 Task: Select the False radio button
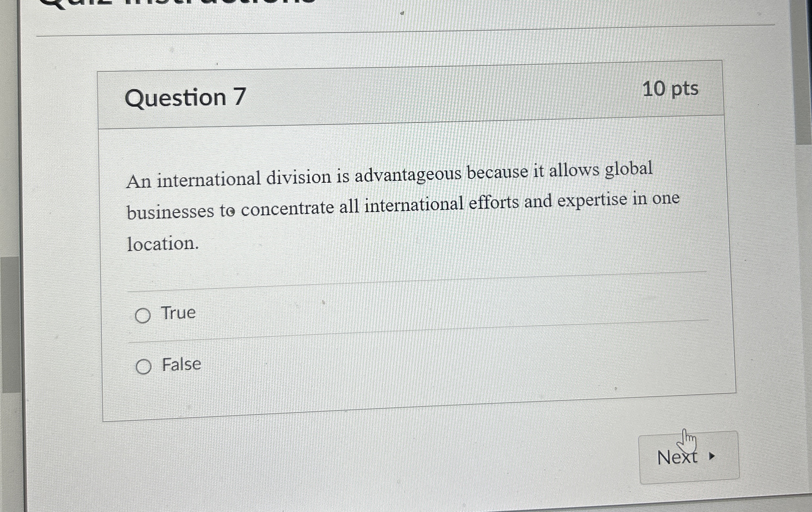pyautogui.click(x=143, y=367)
